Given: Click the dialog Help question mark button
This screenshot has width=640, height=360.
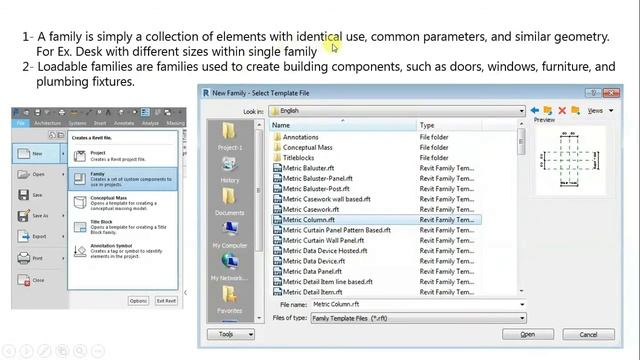Looking at the screenshot, I should point(593,93).
